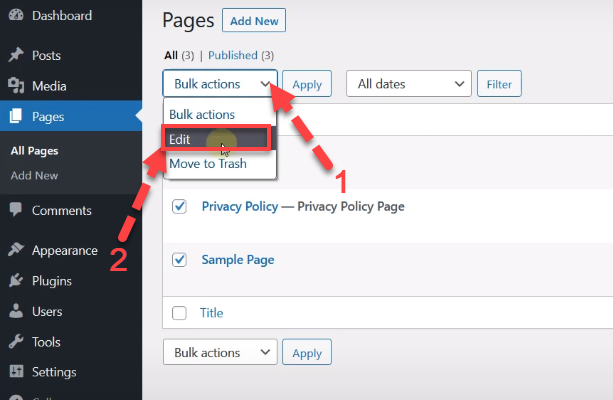Open Tools in the admin menu

coord(47,342)
